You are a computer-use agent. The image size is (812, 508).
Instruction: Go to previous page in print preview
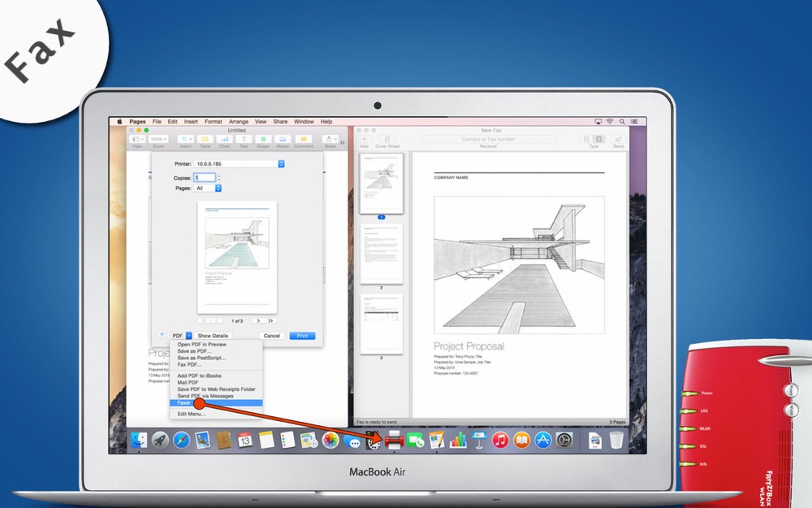tap(216, 321)
